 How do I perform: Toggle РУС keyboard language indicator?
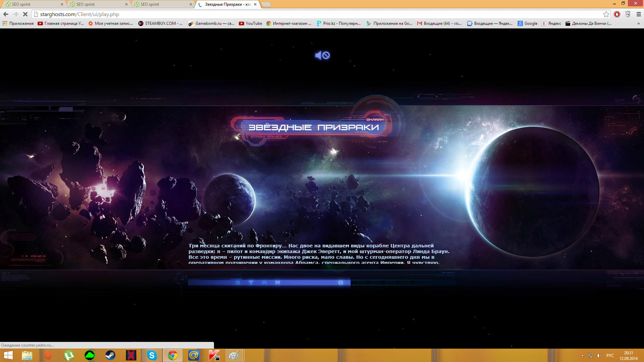pyautogui.click(x=610, y=356)
